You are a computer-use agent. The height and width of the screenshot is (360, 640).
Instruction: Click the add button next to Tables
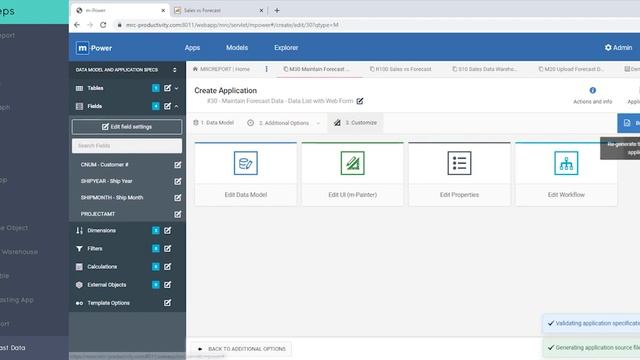coord(156,88)
